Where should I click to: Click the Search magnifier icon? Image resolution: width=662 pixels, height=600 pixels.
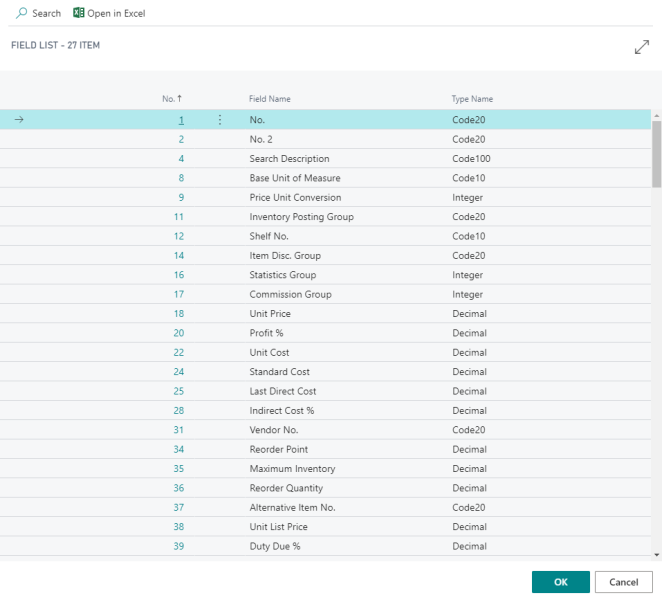click(x=21, y=13)
